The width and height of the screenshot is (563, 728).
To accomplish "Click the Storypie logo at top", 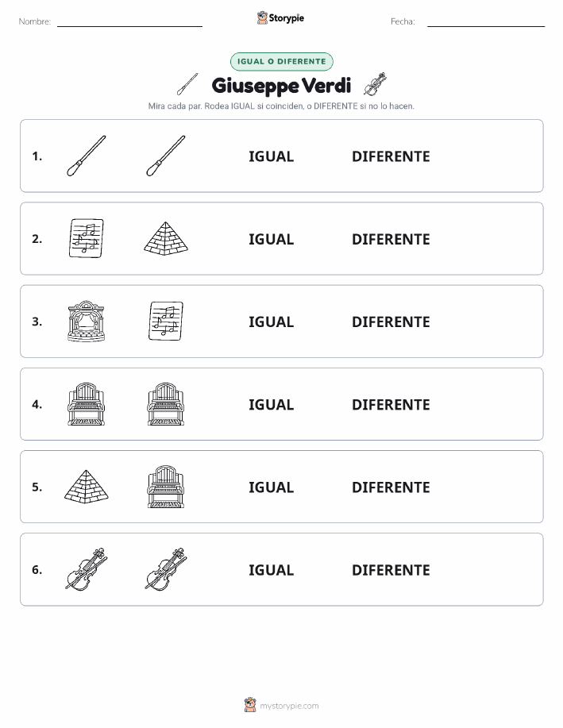I will click(x=280, y=18).
